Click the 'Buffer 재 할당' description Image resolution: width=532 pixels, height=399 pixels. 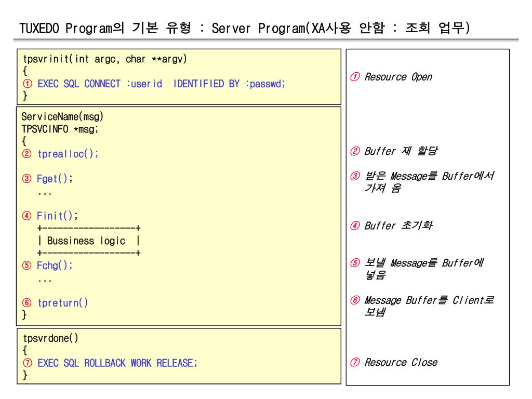pos(401,151)
